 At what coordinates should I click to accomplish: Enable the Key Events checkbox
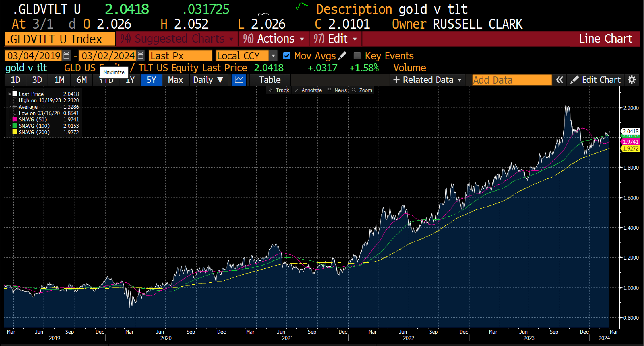tap(357, 56)
